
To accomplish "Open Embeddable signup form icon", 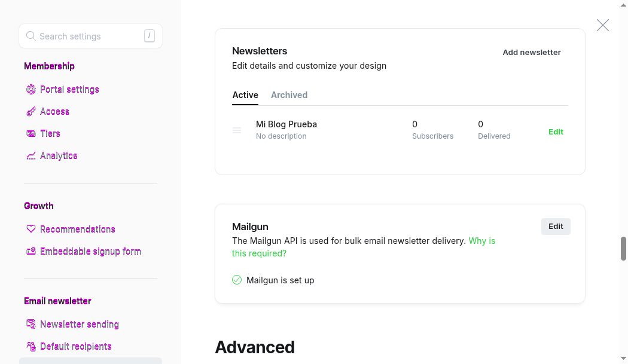I will 31,251.
